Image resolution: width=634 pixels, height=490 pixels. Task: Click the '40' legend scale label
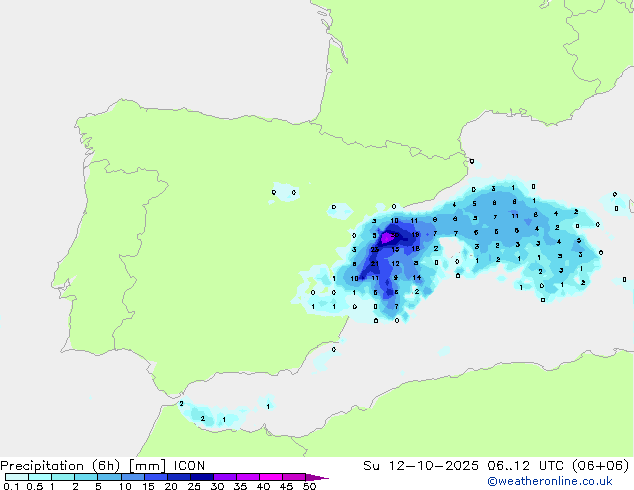point(263,486)
